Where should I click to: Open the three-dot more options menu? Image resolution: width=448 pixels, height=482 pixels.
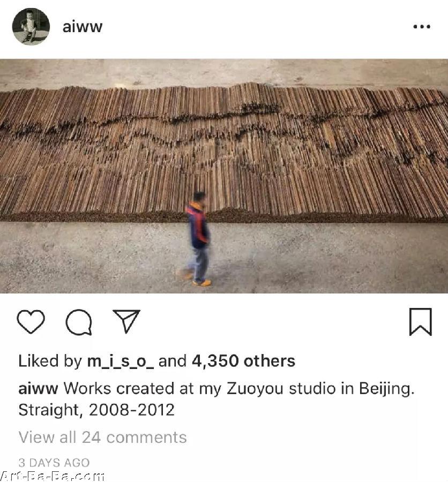click(x=422, y=27)
